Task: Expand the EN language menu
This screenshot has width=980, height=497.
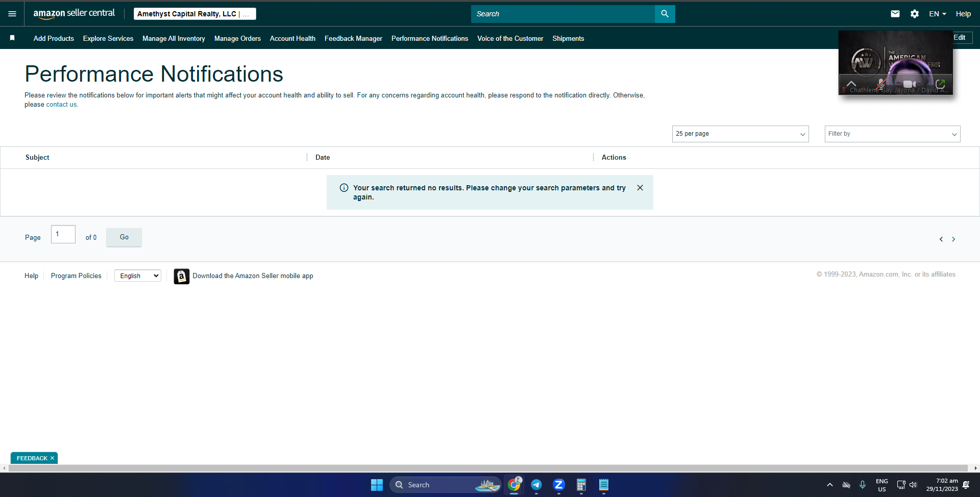Action: click(x=938, y=14)
